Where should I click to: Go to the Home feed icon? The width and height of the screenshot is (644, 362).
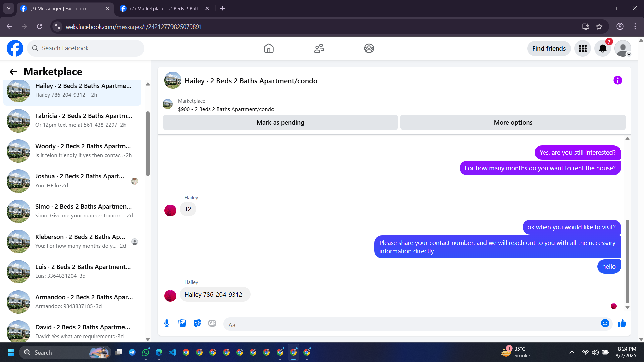[268, 48]
